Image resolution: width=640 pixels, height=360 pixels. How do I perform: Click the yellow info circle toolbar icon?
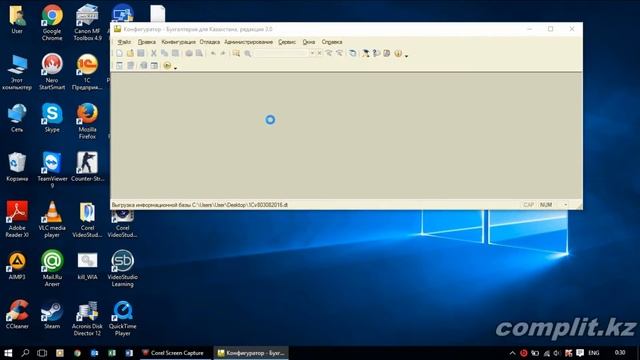coord(398,53)
